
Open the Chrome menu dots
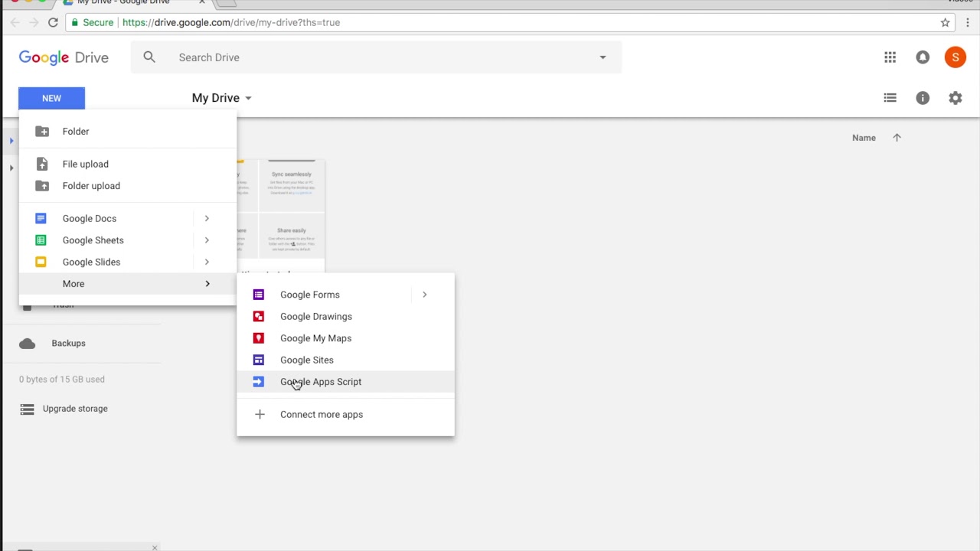pyautogui.click(x=968, y=22)
